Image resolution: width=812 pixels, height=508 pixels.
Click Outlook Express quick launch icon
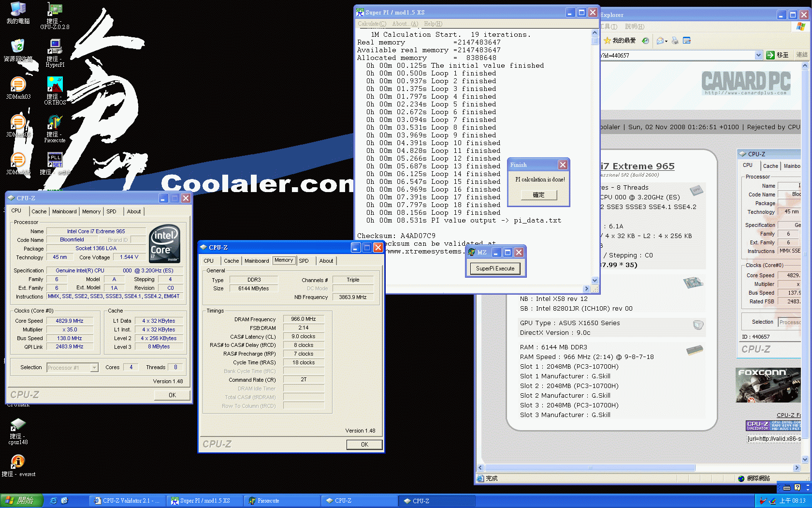(x=64, y=501)
